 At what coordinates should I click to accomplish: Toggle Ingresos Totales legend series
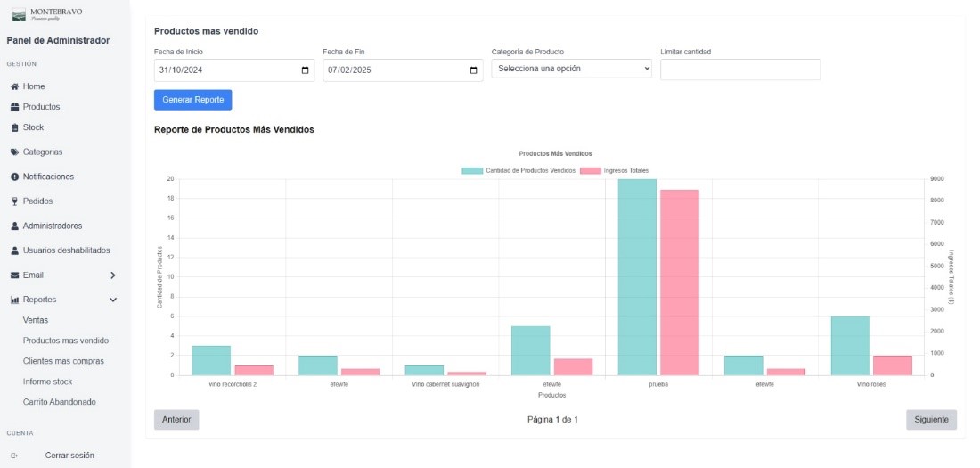pyautogui.click(x=590, y=170)
